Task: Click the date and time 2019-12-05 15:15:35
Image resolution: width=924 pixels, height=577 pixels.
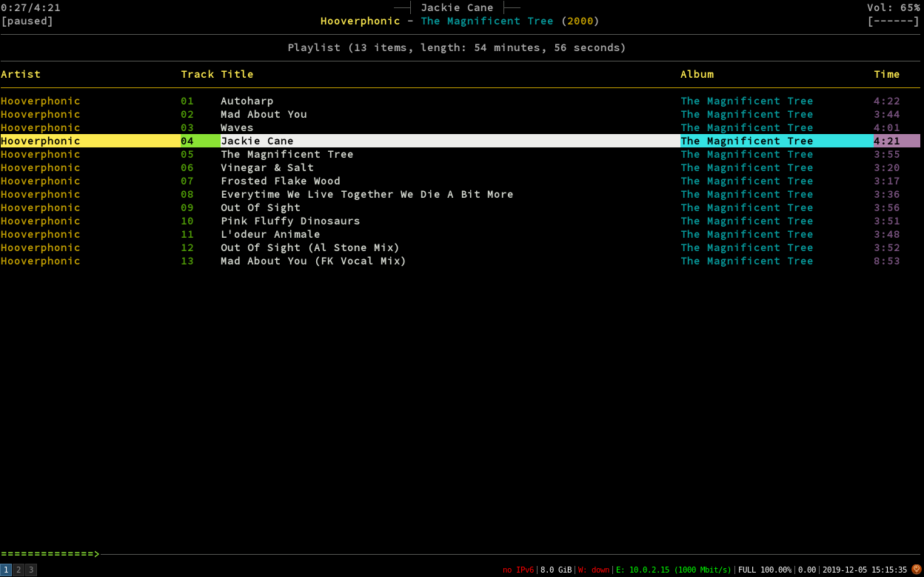Action: click(x=865, y=570)
